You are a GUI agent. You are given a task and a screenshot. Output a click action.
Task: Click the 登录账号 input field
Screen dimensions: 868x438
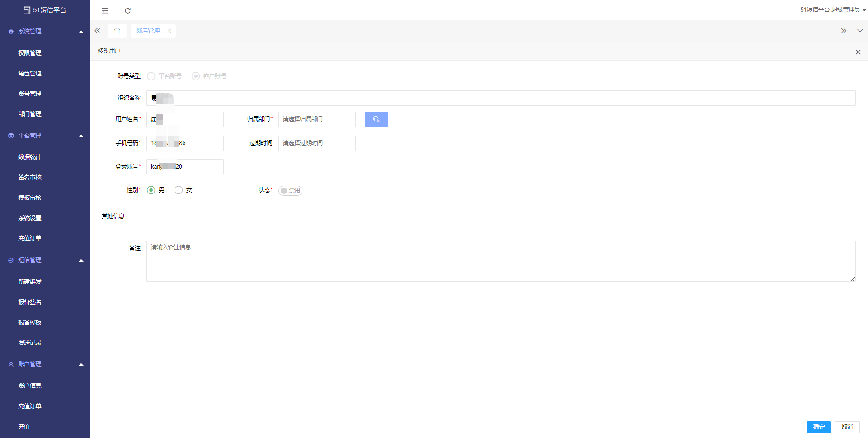click(185, 167)
